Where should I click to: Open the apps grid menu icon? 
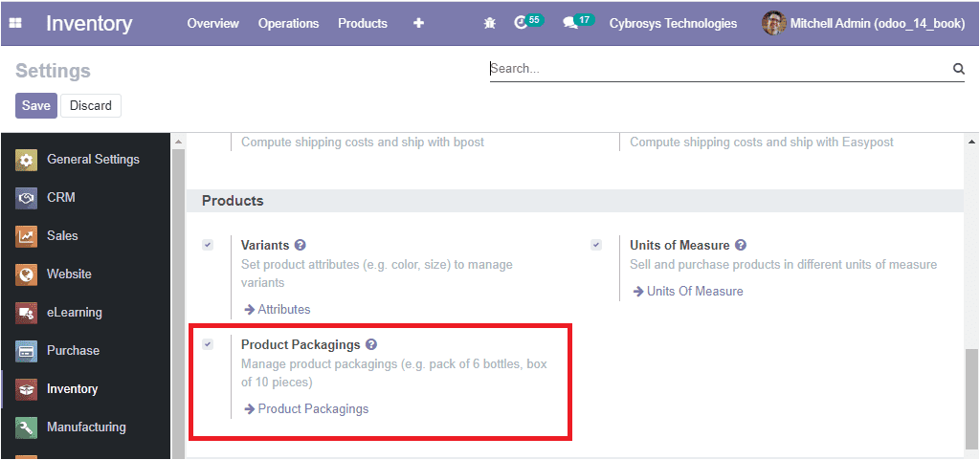tap(15, 23)
